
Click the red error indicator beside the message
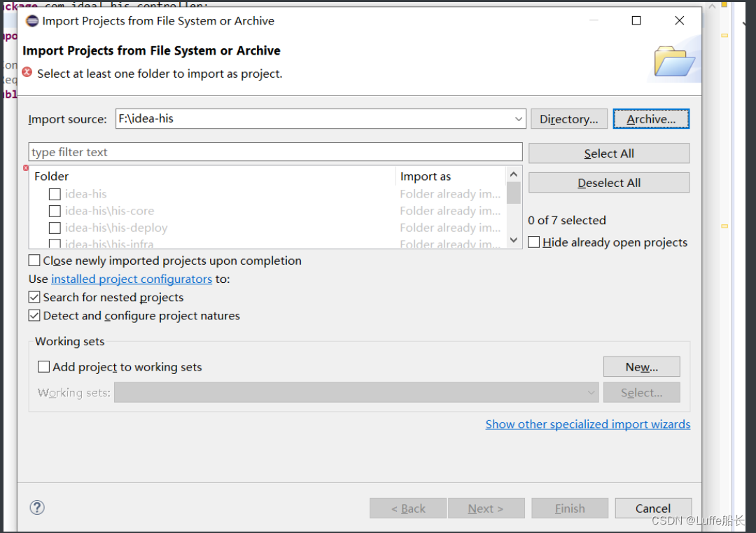click(25, 72)
